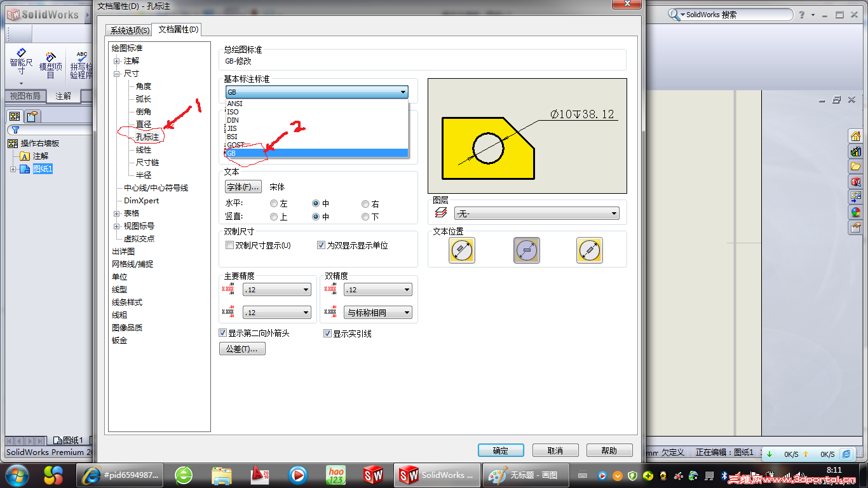Choose solid-leader aligned text position icon
The width and height of the screenshot is (868, 488).
pos(462,250)
